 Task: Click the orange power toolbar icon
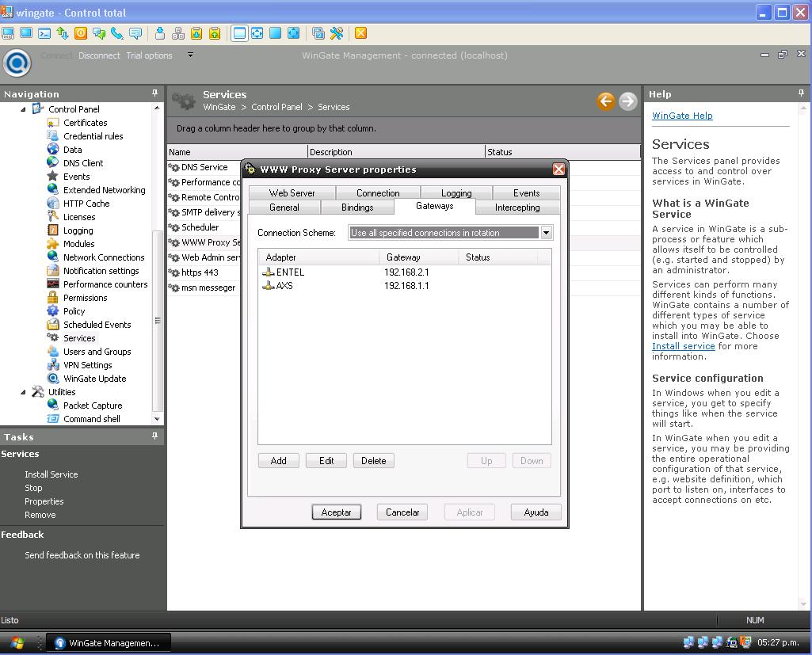tap(81, 33)
